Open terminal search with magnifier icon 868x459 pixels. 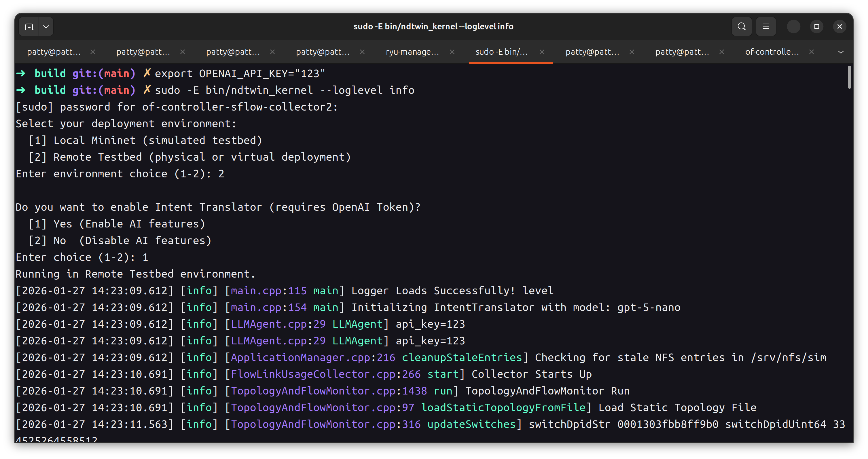(741, 26)
